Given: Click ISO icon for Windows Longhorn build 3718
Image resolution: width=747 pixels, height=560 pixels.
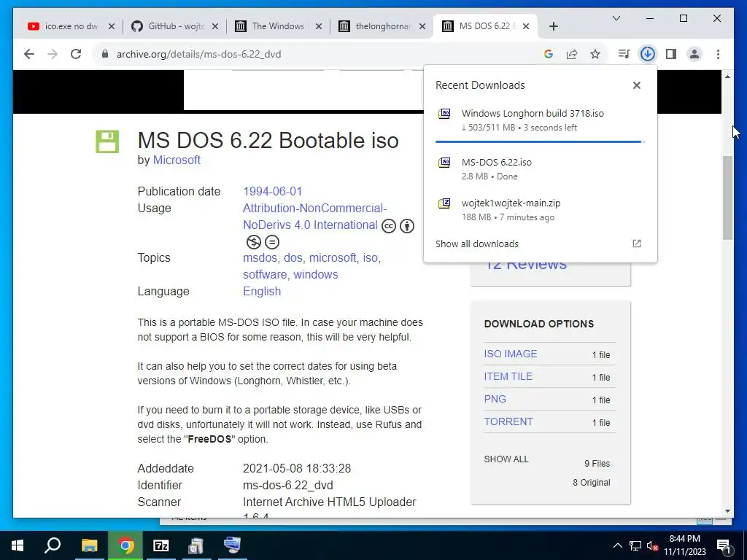Looking at the screenshot, I should pos(444,114).
